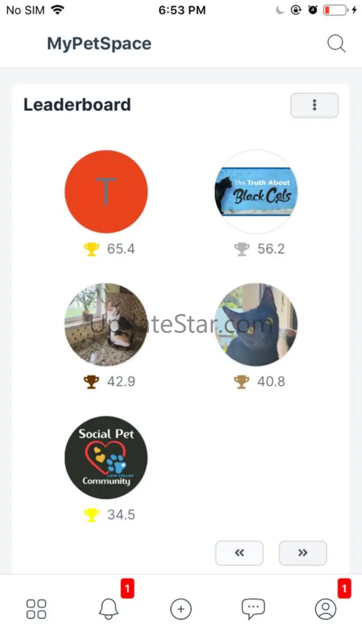This screenshot has height=644, width=362.
Task: Open the Social Pet Community avatar
Action: pos(106,457)
